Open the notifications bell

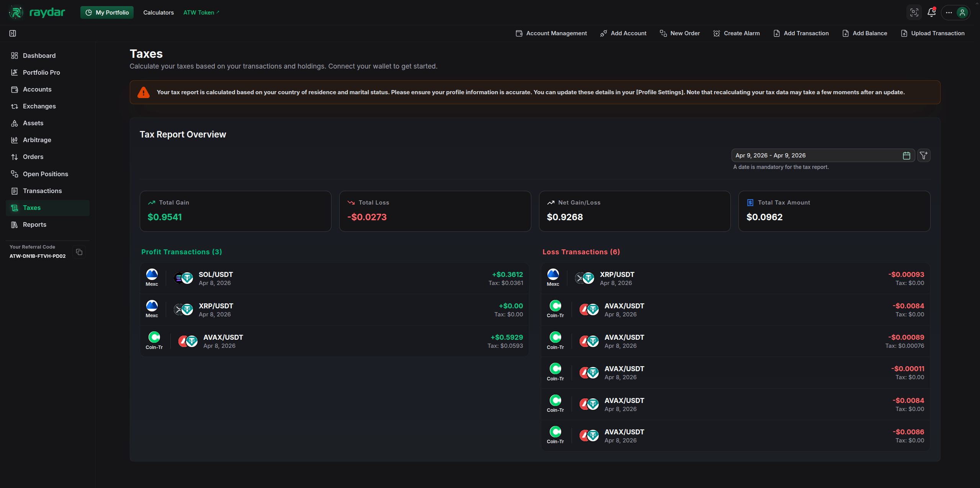coord(931,13)
